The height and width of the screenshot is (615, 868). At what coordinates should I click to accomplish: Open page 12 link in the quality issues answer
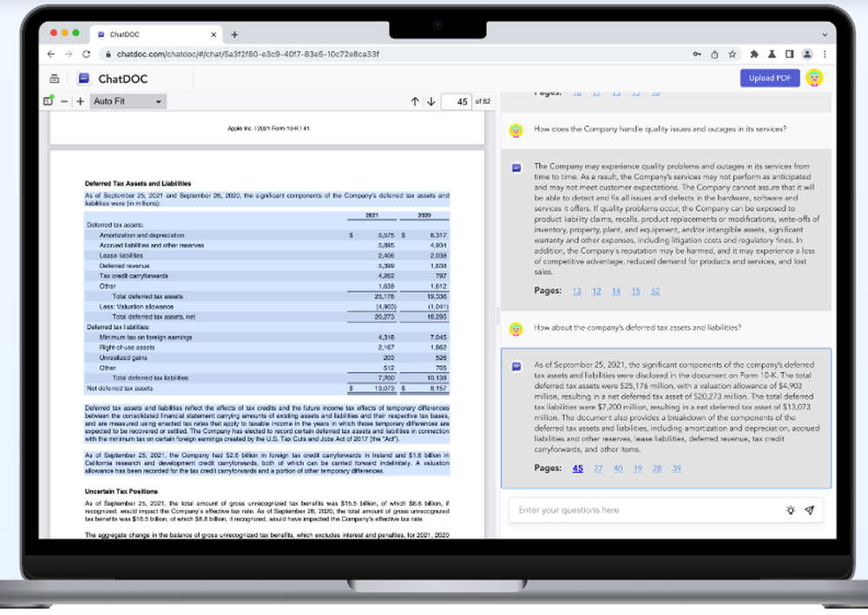tap(596, 291)
